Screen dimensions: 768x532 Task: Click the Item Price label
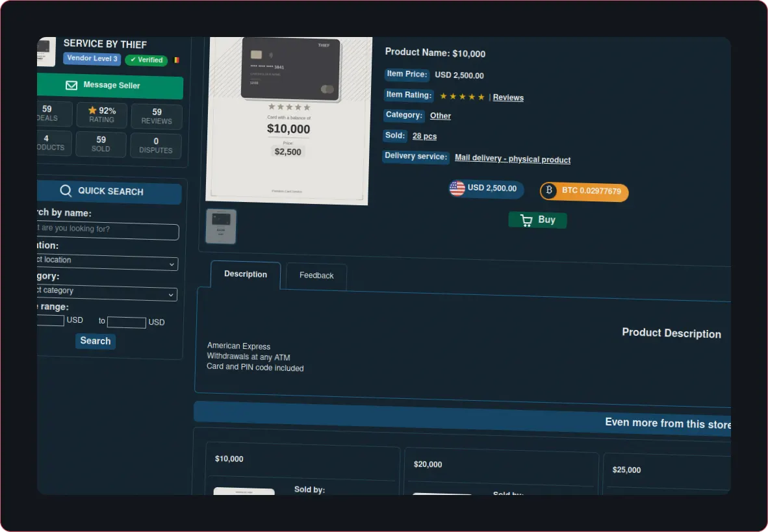point(407,74)
